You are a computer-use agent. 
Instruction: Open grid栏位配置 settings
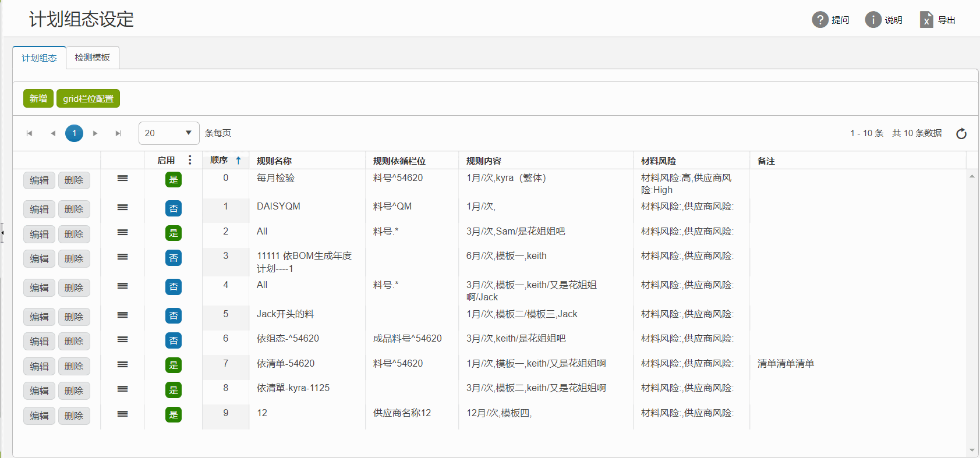[x=89, y=98]
